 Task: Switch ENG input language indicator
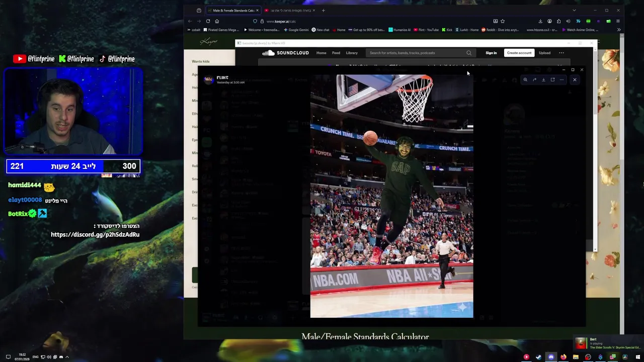tap(35, 357)
